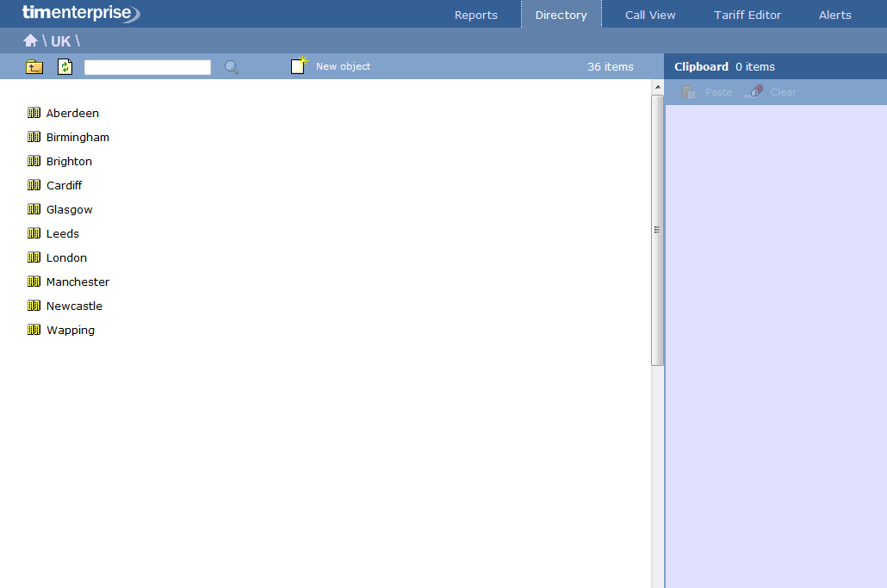887x588 pixels.
Task: Open the London site
Action: [66, 257]
